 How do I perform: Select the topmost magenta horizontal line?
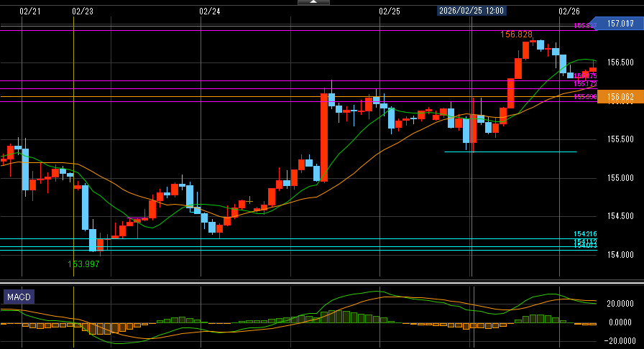(287, 30)
